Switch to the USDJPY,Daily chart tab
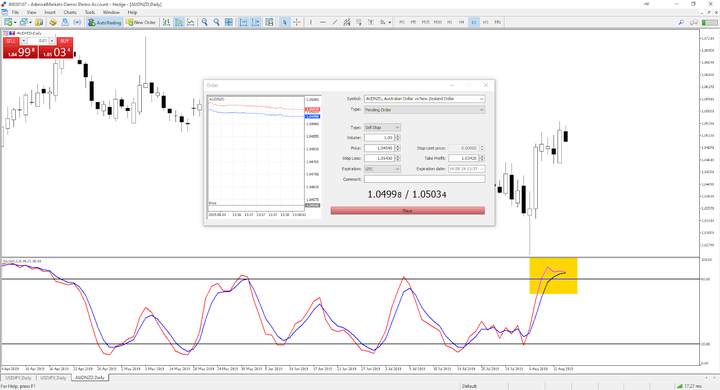Screen dimensions: 720x390 click(18, 378)
